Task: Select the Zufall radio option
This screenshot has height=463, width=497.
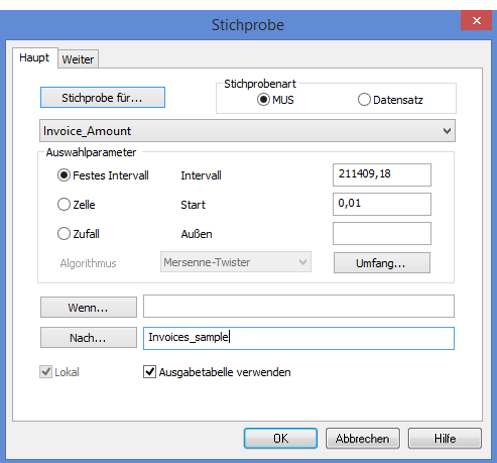Action: click(x=64, y=234)
